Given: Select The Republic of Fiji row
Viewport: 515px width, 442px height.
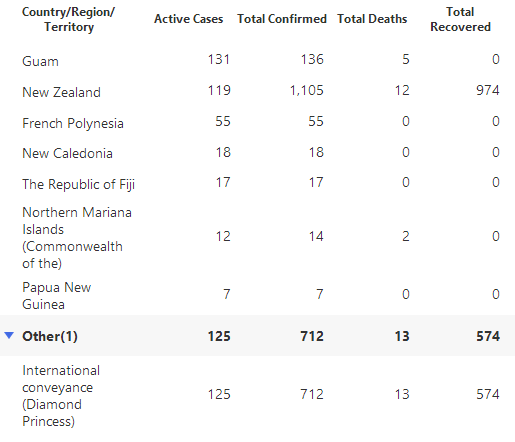Looking at the screenshot, I should tap(257, 183).
